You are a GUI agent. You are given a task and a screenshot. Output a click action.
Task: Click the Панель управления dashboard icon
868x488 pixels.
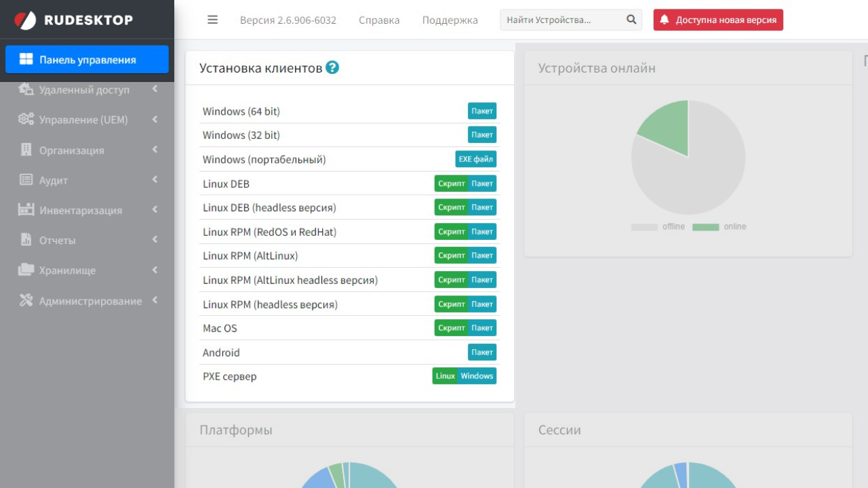[26, 59]
